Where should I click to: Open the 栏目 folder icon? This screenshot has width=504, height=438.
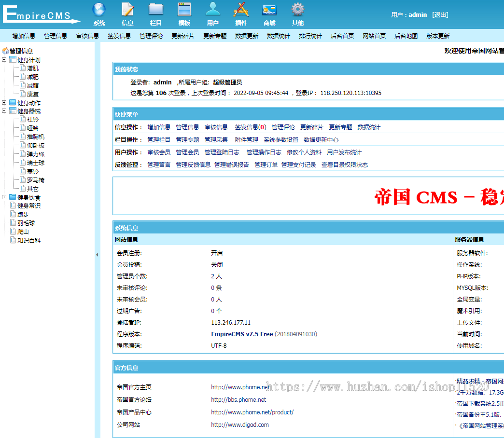pyautogui.click(x=156, y=10)
